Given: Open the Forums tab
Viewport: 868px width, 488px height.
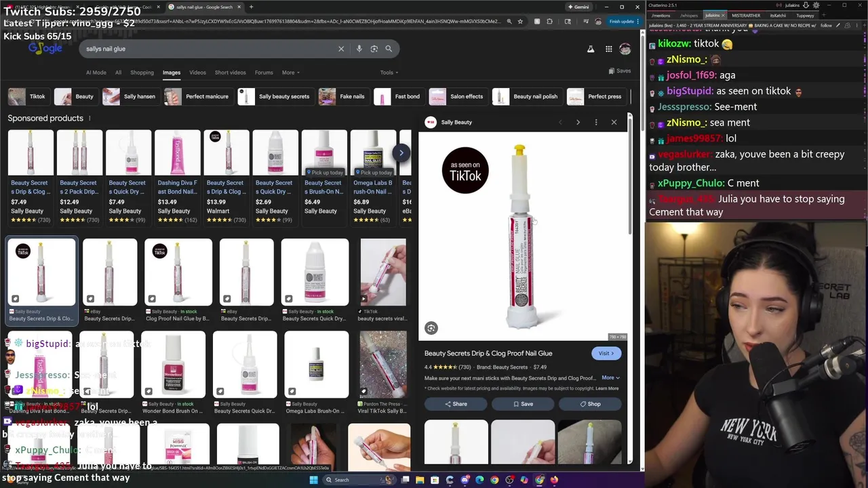Looking at the screenshot, I should (x=264, y=73).
